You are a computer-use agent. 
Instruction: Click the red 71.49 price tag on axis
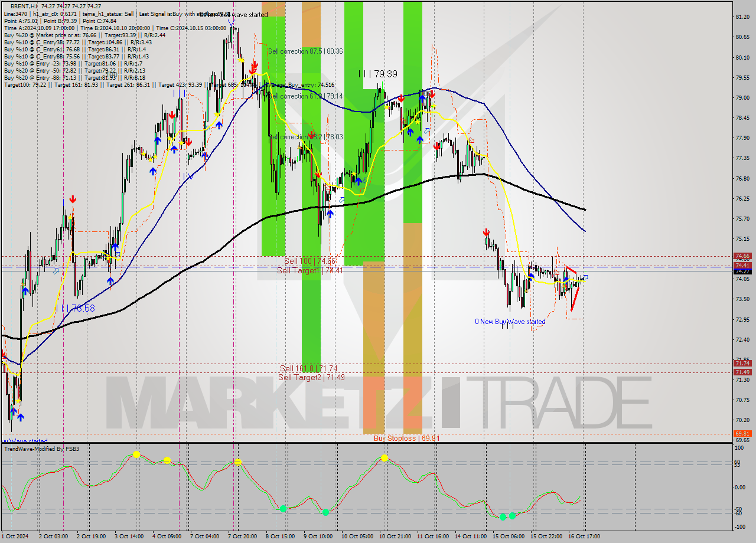pyautogui.click(x=742, y=372)
